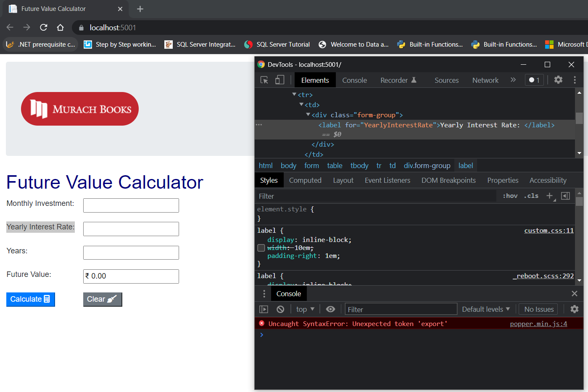Click the Monthly Investment input field
This screenshot has height=392, width=588.
click(x=131, y=205)
